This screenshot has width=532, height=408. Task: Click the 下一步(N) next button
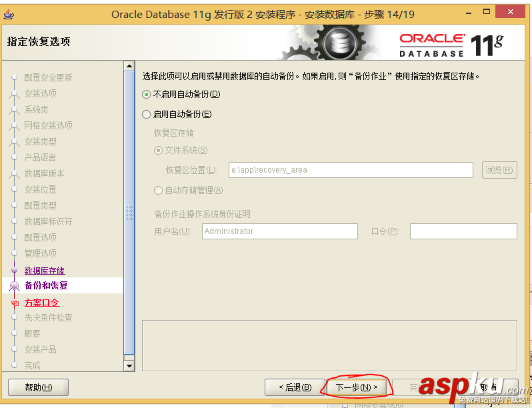click(356, 387)
